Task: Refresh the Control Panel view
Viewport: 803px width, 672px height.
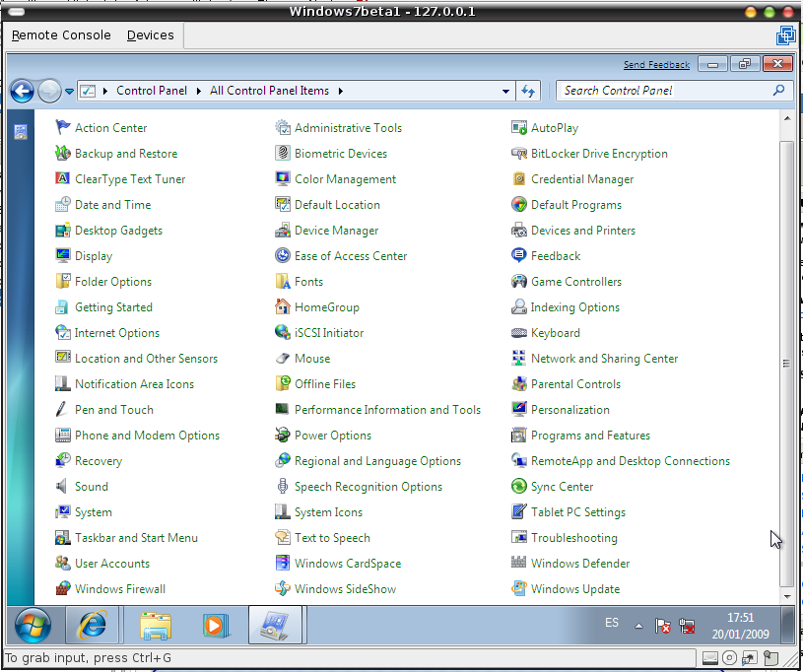Action: tap(528, 92)
